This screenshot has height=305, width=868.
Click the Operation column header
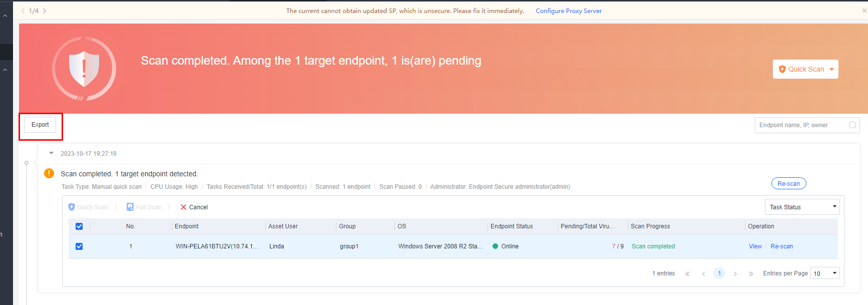(761, 226)
